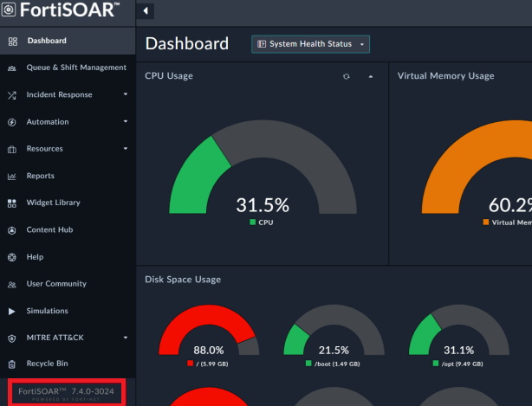Viewport: 532px width, 406px height.
Task: Expand the Resources menu arrow
Action: pyautogui.click(x=126, y=148)
